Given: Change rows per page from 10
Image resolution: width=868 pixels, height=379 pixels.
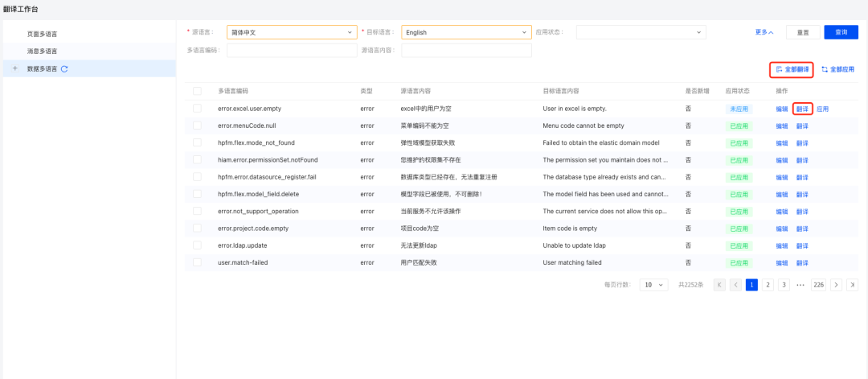Looking at the screenshot, I should pyautogui.click(x=653, y=285).
